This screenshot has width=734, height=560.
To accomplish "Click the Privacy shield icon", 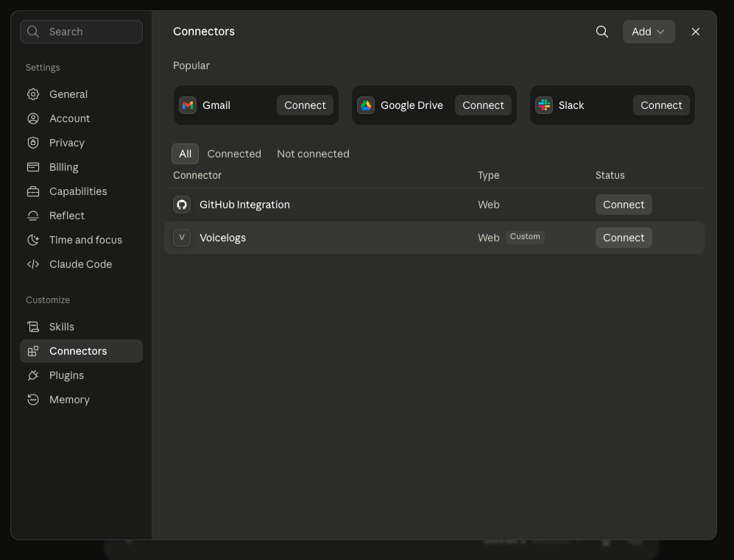I will coord(33,143).
